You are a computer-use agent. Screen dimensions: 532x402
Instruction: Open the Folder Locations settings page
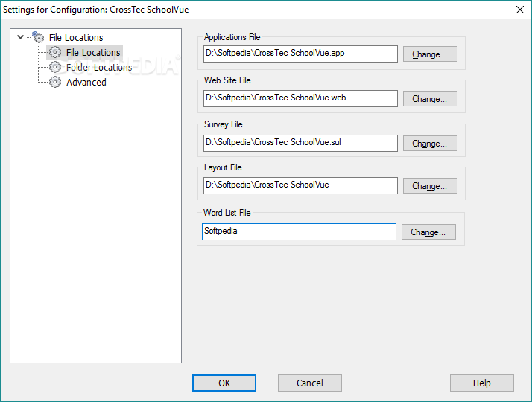(x=99, y=67)
